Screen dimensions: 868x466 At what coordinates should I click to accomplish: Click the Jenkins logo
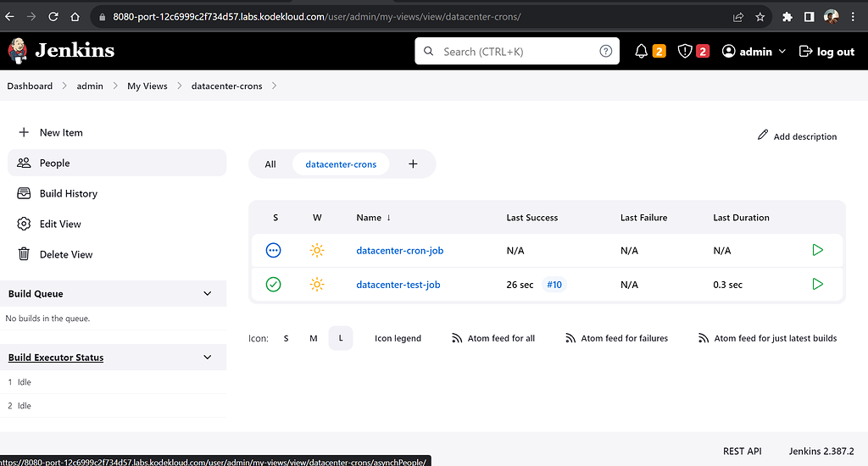point(61,51)
